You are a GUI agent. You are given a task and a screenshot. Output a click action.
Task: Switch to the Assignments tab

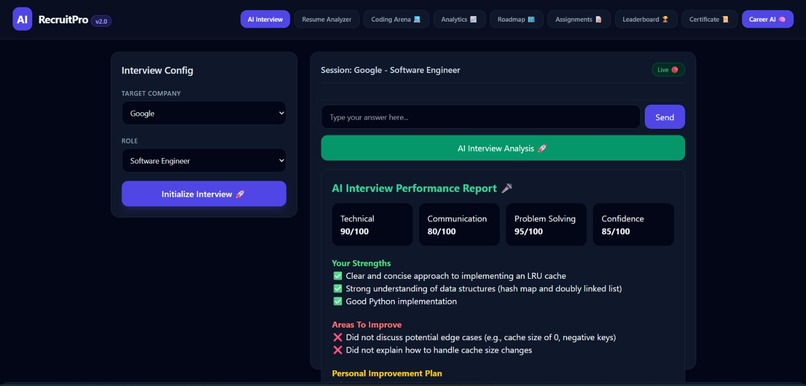579,19
